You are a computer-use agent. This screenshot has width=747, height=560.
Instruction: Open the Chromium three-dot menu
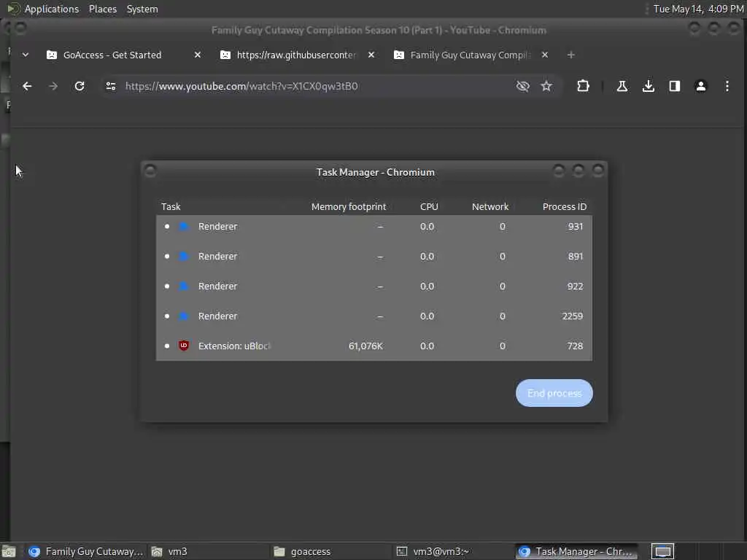[727, 86]
